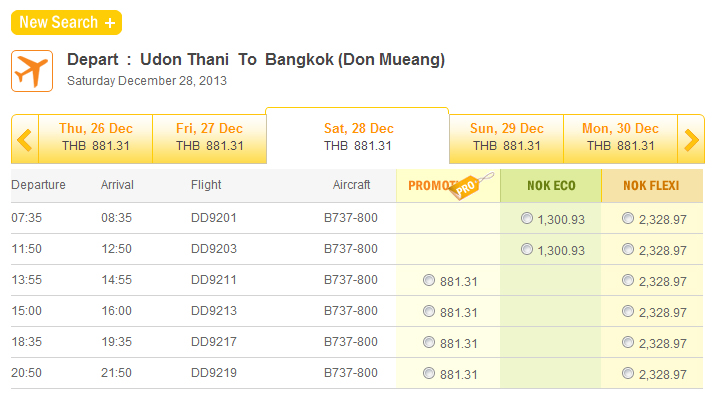Viewport: 721px width, 404px height.
Task: Switch to the Sun, 29 Dec tab
Action: coord(506,137)
